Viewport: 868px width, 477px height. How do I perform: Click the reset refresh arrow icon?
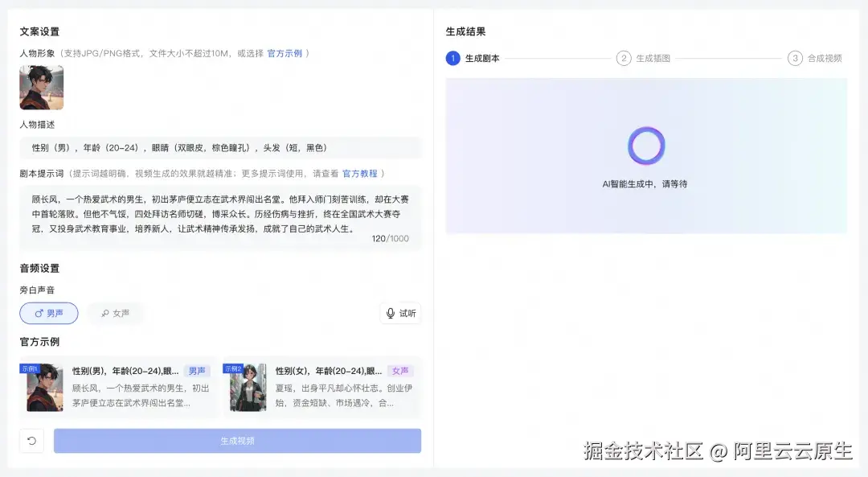click(31, 441)
